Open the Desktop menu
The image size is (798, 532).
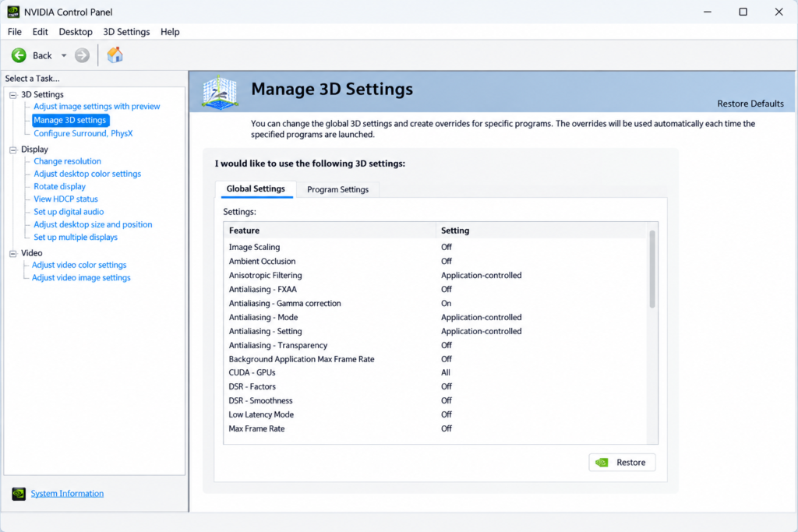point(76,31)
